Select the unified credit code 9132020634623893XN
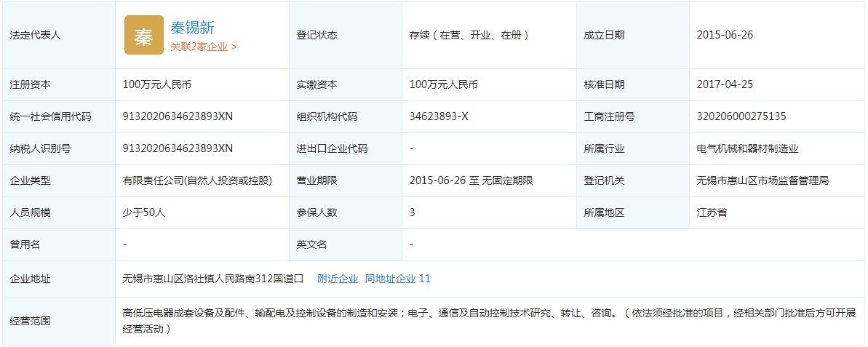Viewport: 868px width, 347px height. 178,116
